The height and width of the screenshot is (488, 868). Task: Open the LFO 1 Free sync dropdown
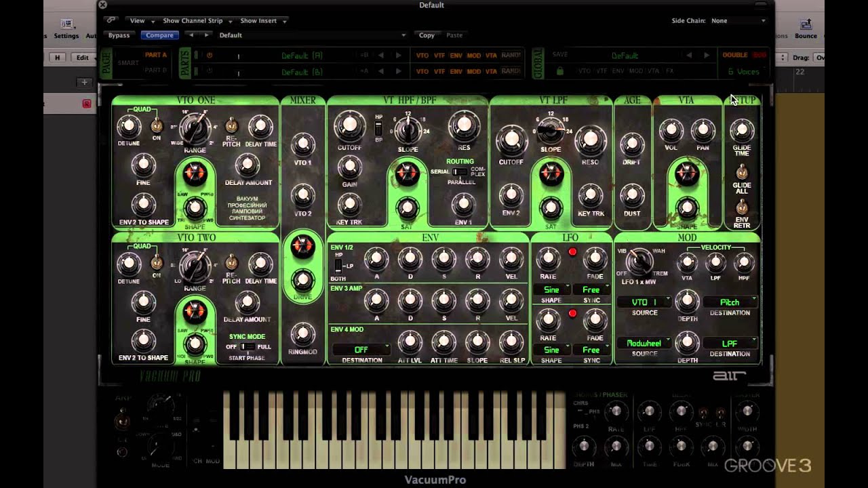[x=591, y=289]
